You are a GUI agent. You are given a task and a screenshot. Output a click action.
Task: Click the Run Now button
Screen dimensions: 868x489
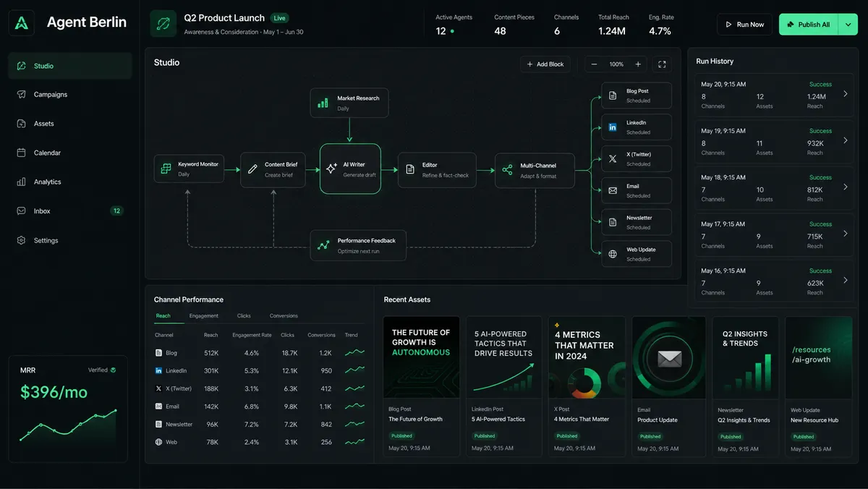point(745,25)
